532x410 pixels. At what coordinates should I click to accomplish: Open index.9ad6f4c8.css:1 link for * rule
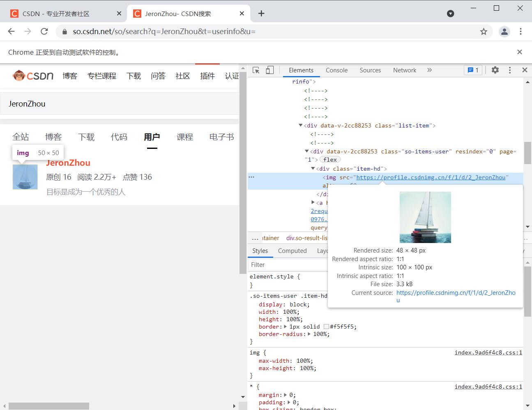click(x=488, y=387)
